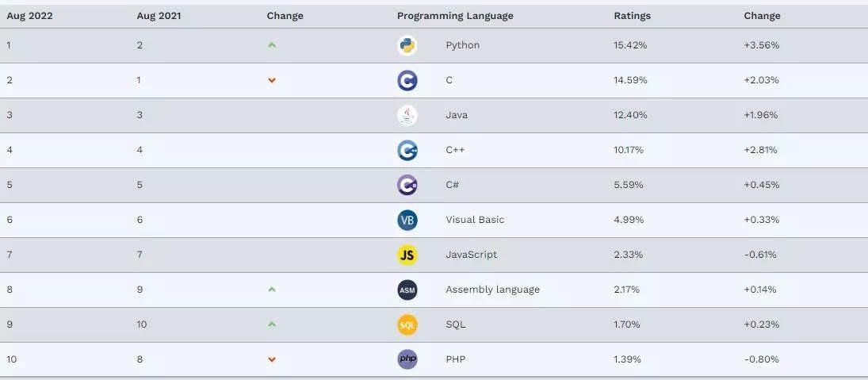Select the Assembly language name text
The height and width of the screenshot is (380, 868).
coord(492,289)
